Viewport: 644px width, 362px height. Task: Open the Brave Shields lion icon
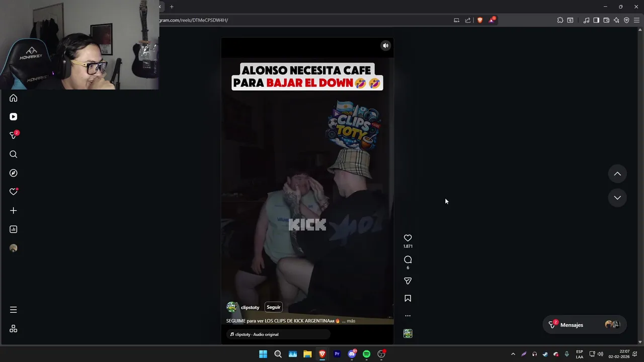(x=480, y=20)
